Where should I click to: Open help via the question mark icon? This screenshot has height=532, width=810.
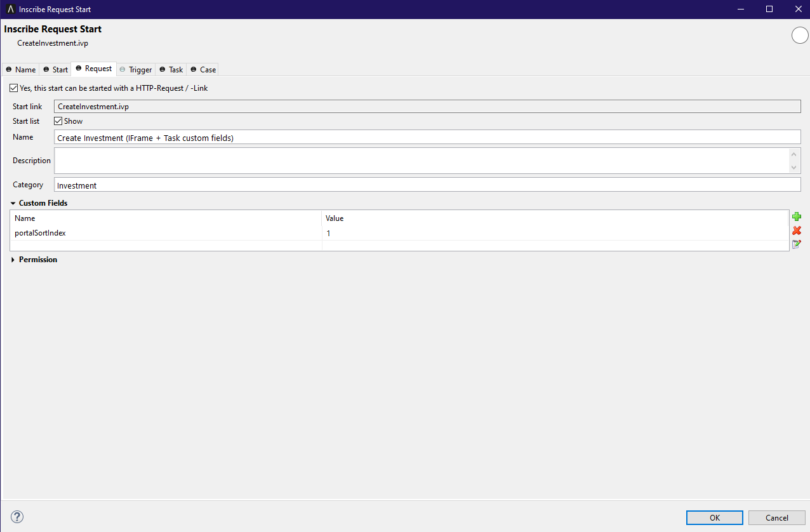click(16, 517)
